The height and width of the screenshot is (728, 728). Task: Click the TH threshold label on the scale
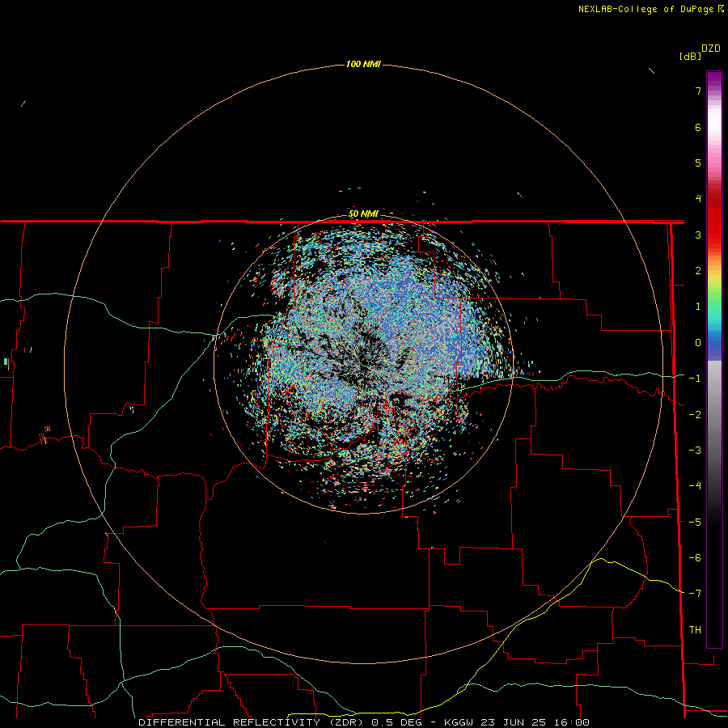[695, 630]
